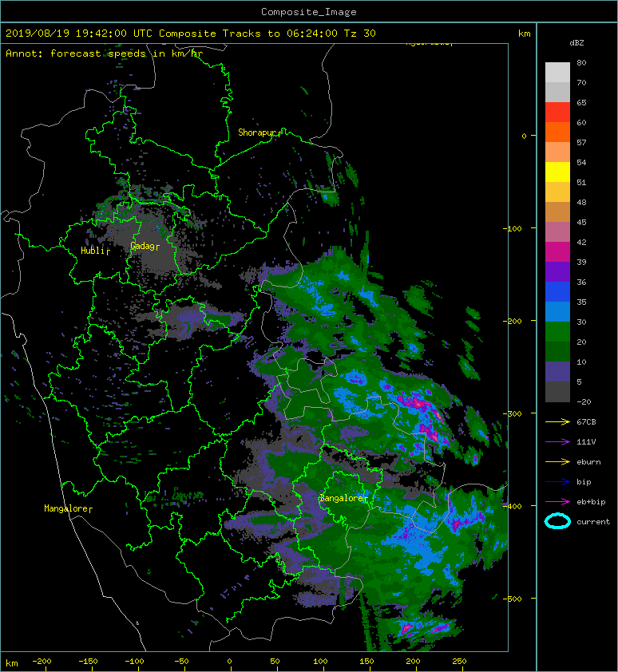Pick the dusty pink swatch between 45 and 42 dBZ
This screenshot has height=672, width=618.
tap(557, 232)
